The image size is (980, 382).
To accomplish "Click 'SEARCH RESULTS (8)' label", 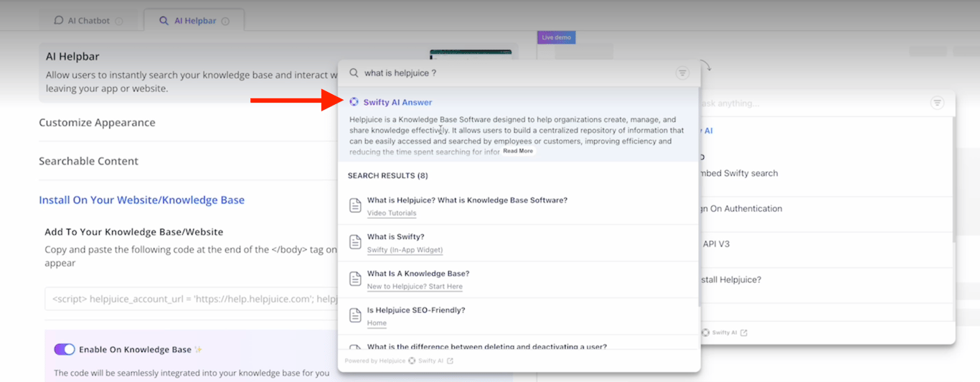I will click(387, 176).
